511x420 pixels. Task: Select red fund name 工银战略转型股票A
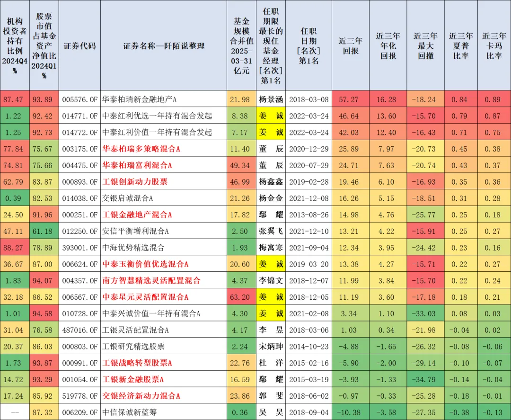tap(137, 363)
